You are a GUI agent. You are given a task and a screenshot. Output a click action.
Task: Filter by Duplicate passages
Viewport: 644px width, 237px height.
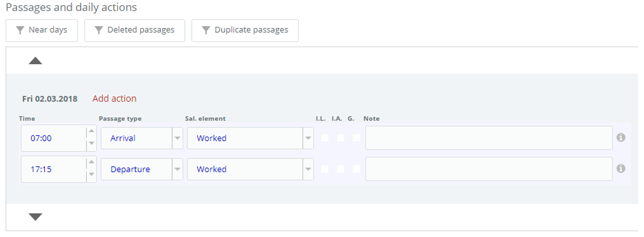pos(245,30)
